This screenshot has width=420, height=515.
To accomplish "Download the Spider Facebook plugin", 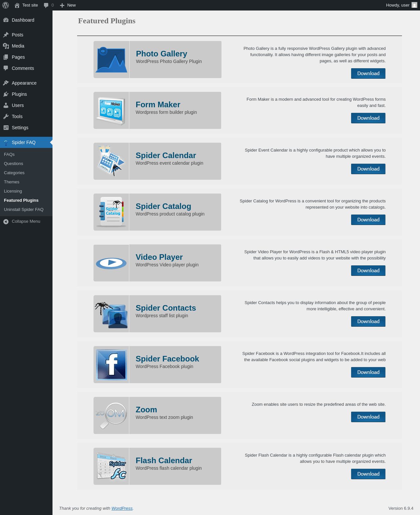I will [x=368, y=372].
